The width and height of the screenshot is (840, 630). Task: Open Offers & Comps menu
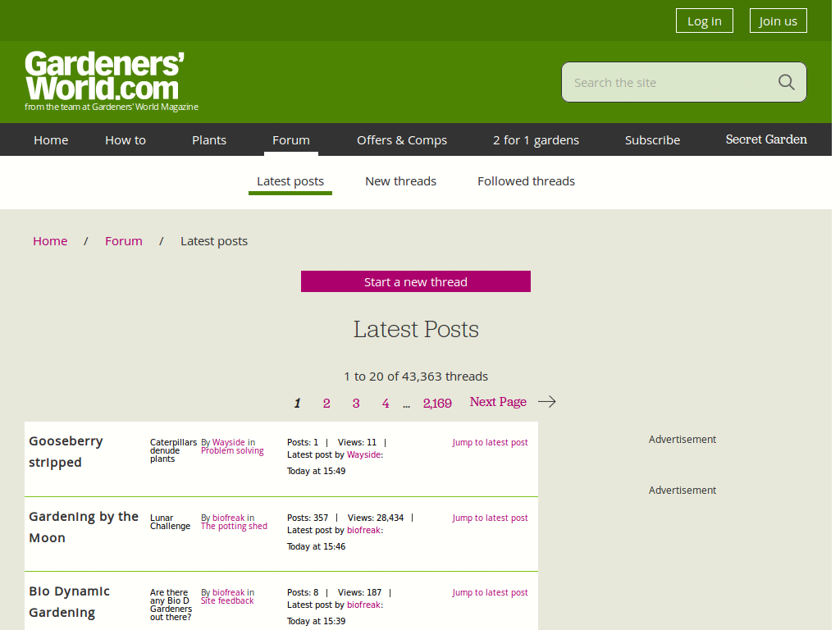402,139
